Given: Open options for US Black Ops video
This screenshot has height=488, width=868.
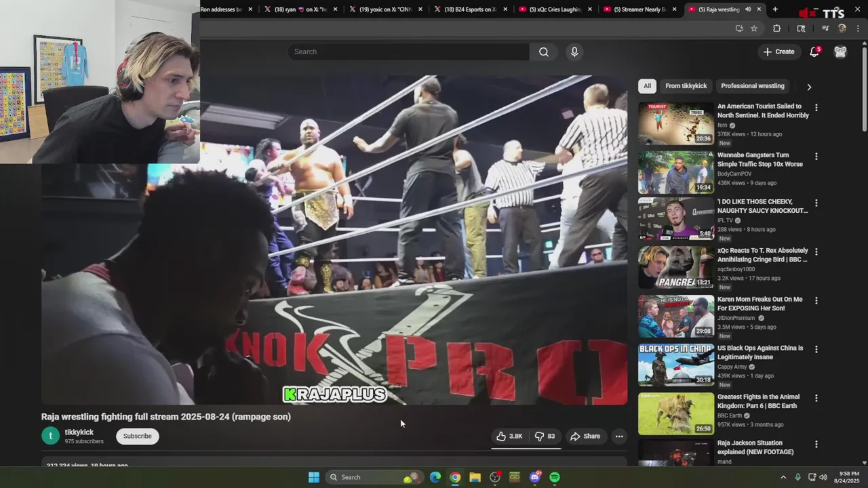Looking at the screenshot, I should [816, 350].
